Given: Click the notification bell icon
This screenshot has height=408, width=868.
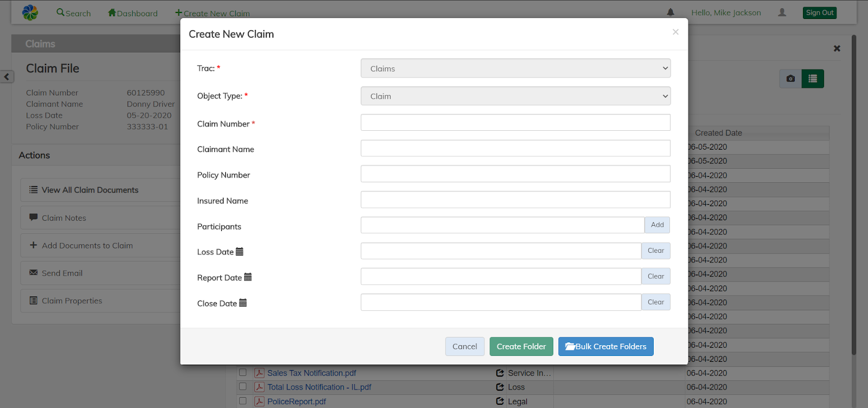Looking at the screenshot, I should [x=671, y=12].
